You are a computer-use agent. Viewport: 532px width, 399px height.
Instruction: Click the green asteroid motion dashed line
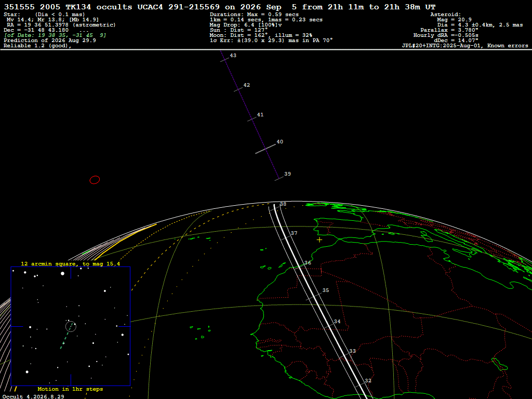(x=67, y=335)
